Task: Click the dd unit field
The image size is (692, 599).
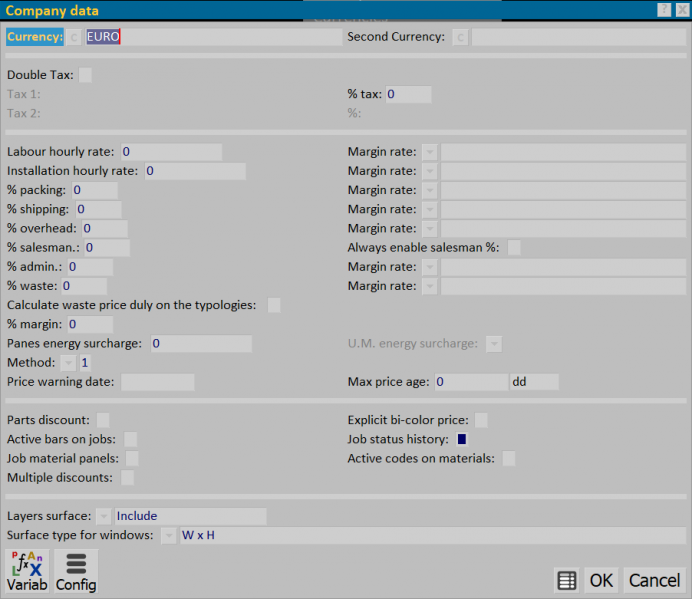Action: pos(534,382)
